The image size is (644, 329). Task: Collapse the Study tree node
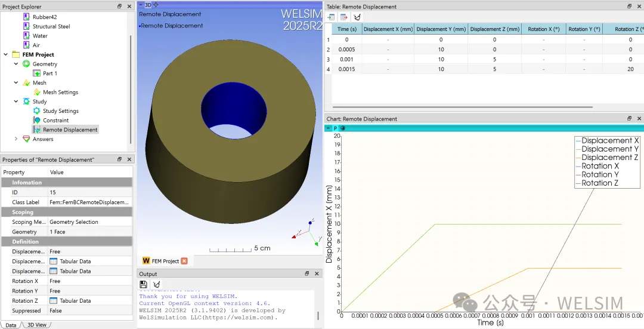point(16,101)
